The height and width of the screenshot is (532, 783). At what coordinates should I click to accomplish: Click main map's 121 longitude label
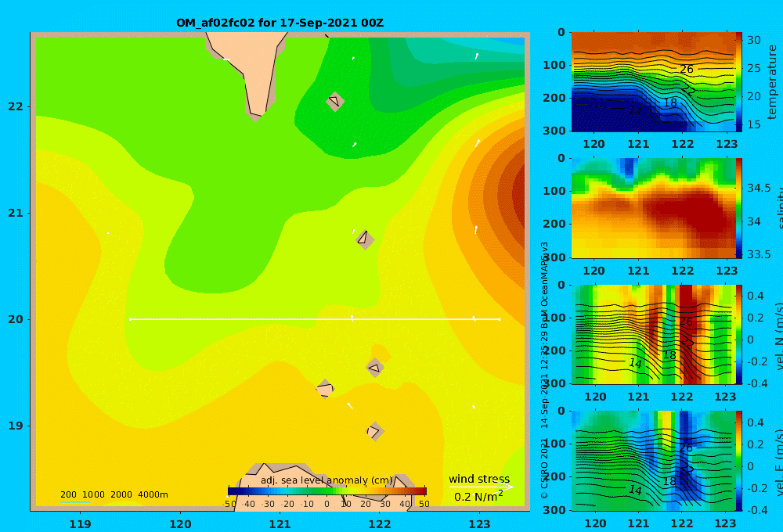click(280, 524)
